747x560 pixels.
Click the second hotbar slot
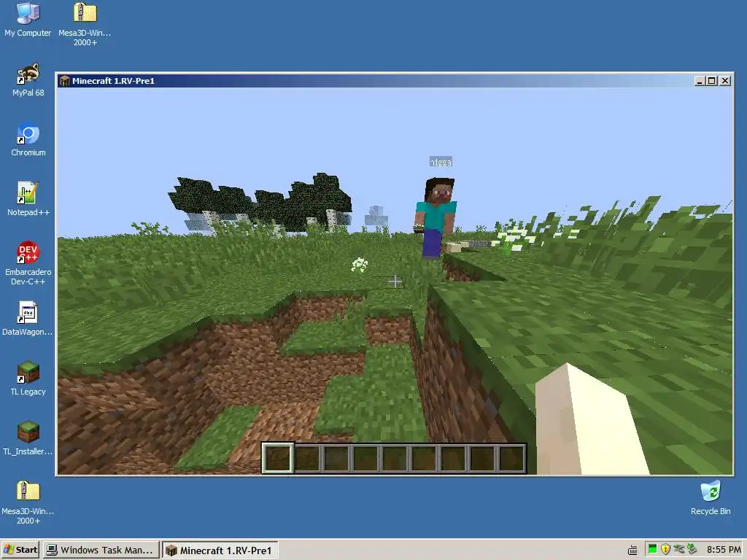tap(308, 458)
